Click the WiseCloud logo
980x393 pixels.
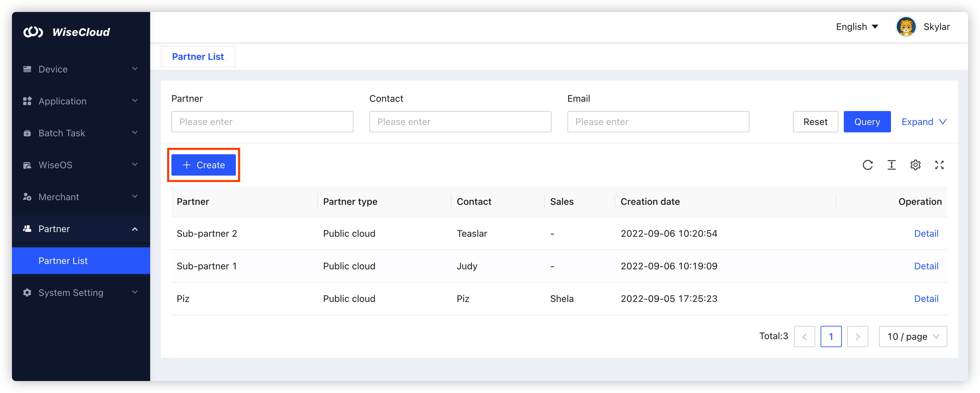pyautogui.click(x=34, y=32)
